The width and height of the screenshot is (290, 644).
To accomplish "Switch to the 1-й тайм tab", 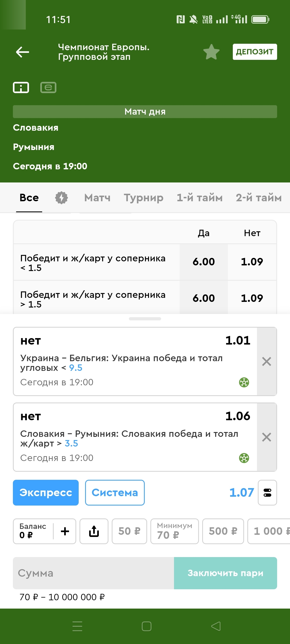I will (x=200, y=198).
